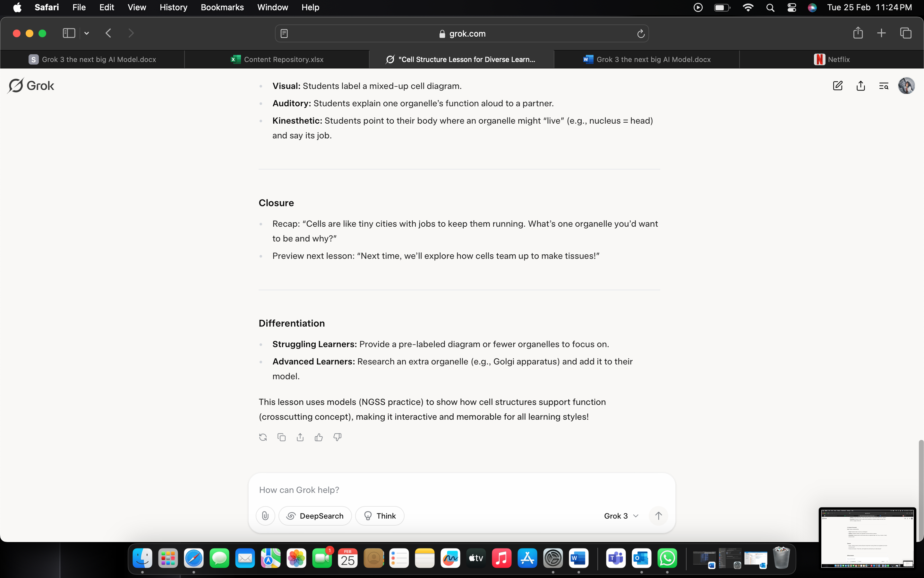The width and height of the screenshot is (924, 578).
Task: Like the response with thumbs up
Action: [319, 437]
